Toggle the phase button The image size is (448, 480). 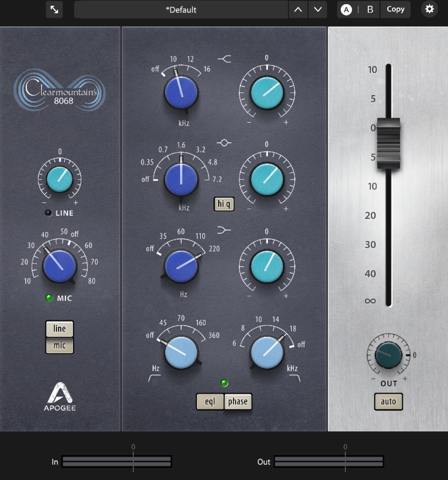click(x=238, y=401)
